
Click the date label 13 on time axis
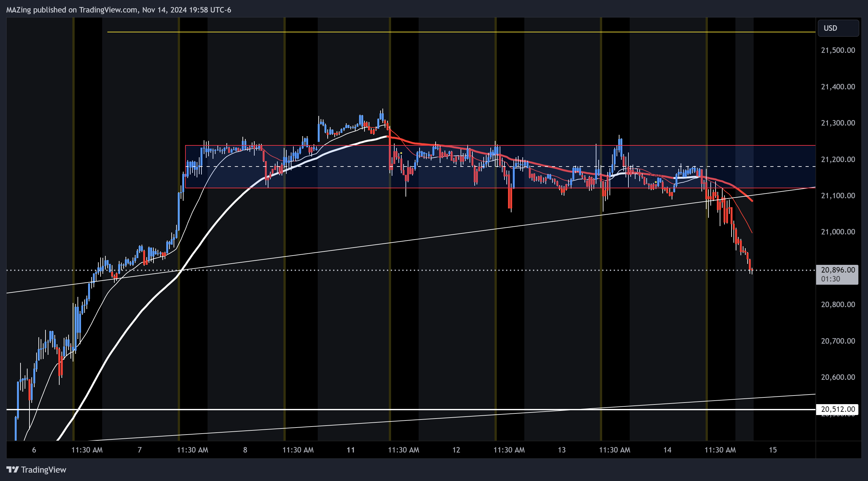561,450
